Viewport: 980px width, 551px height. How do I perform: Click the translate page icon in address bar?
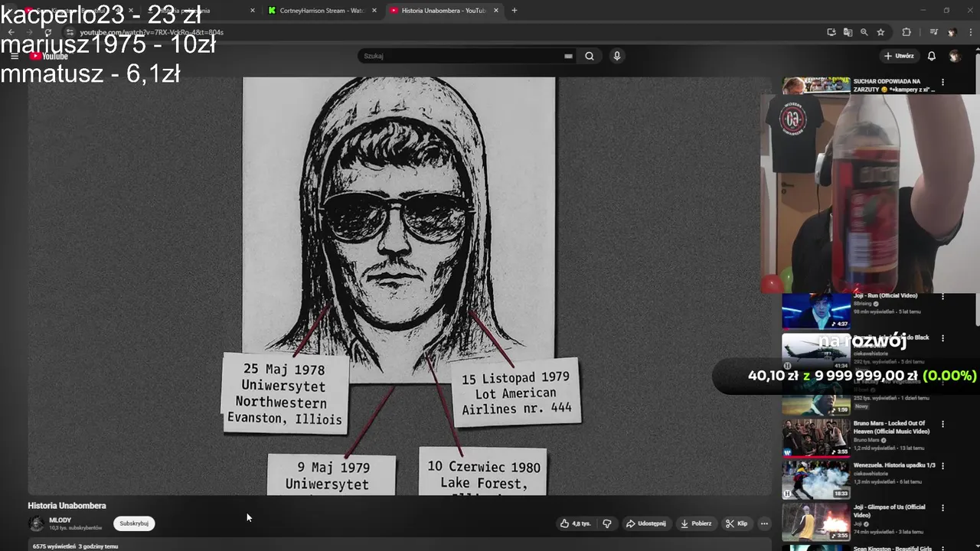pyautogui.click(x=848, y=32)
